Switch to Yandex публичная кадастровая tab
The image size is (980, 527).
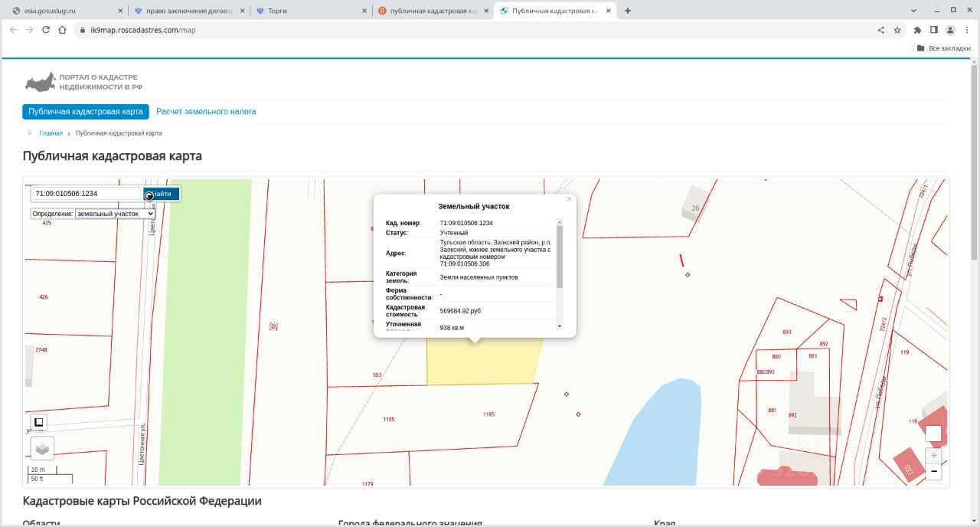(433, 11)
